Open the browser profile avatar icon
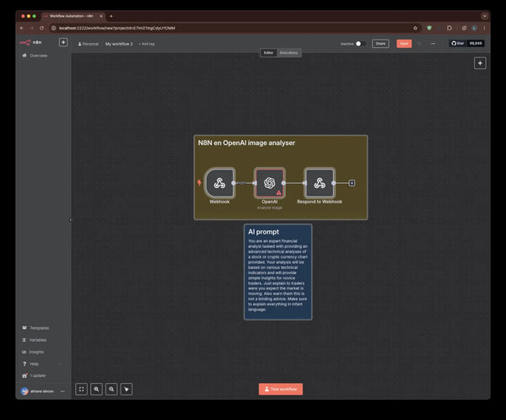506x420 pixels. click(474, 28)
